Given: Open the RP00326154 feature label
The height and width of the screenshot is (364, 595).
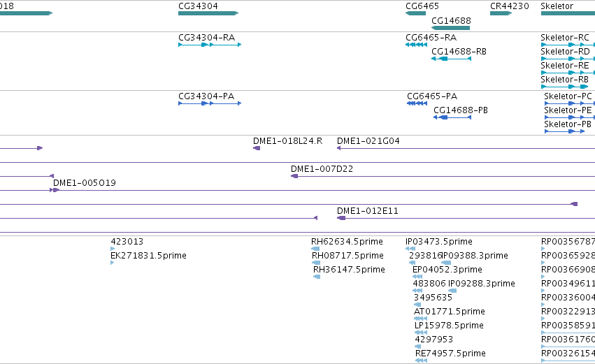Looking at the screenshot, I should point(568,354).
